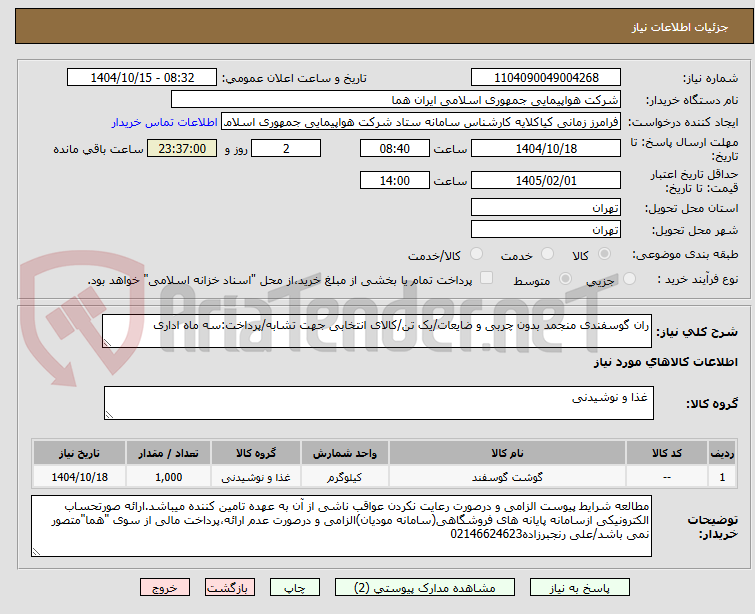This screenshot has height=614, width=755.
Task: Select the کالا/خدمت radio button
Action: tap(476, 253)
